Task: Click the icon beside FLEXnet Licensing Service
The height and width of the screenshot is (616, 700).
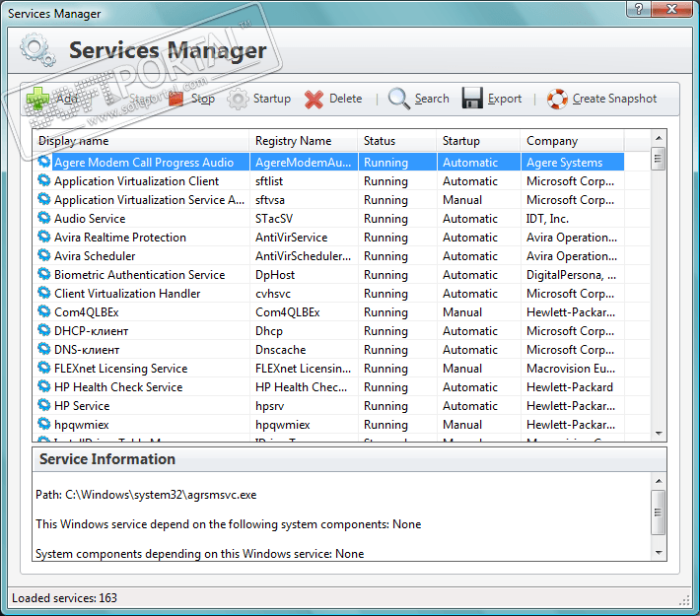Action: pos(43,368)
